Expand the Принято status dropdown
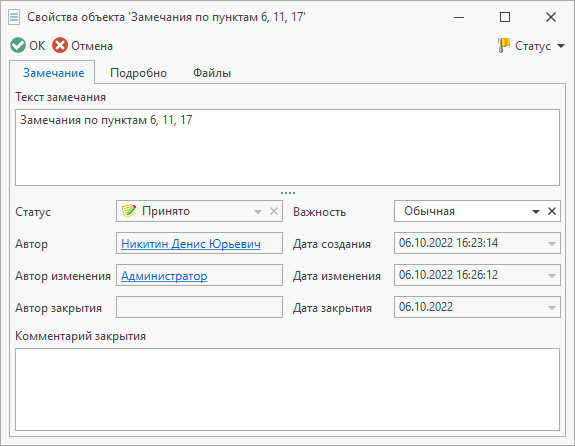 pyautogui.click(x=258, y=212)
